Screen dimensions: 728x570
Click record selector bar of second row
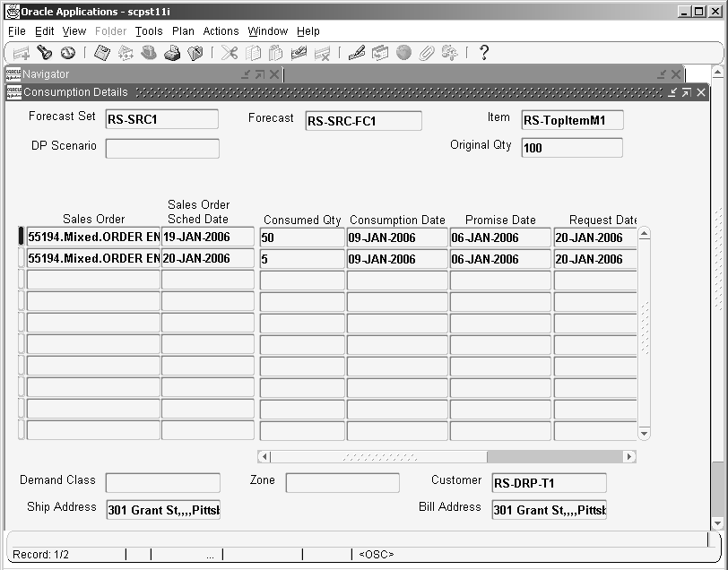click(21, 258)
